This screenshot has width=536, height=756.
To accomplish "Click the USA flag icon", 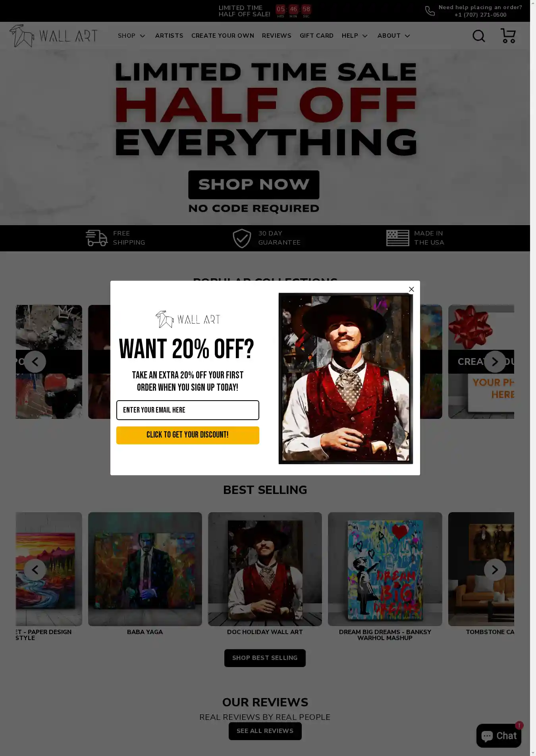I will point(397,238).
